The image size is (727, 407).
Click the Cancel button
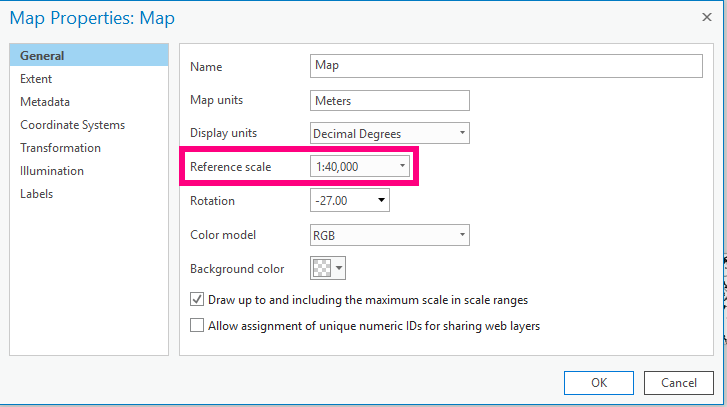click(x=679, y=383)
